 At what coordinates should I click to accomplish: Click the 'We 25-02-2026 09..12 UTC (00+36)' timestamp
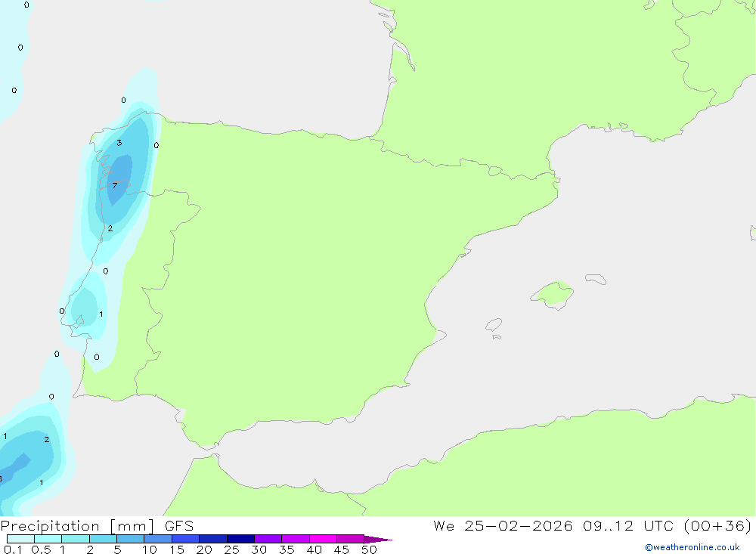pos(592,526)
